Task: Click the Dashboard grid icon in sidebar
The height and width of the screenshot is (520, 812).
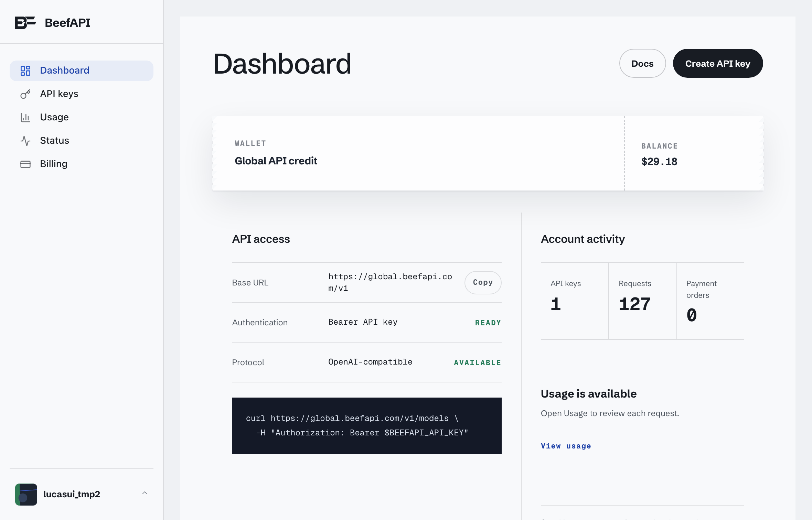Action: coord(25,71)
